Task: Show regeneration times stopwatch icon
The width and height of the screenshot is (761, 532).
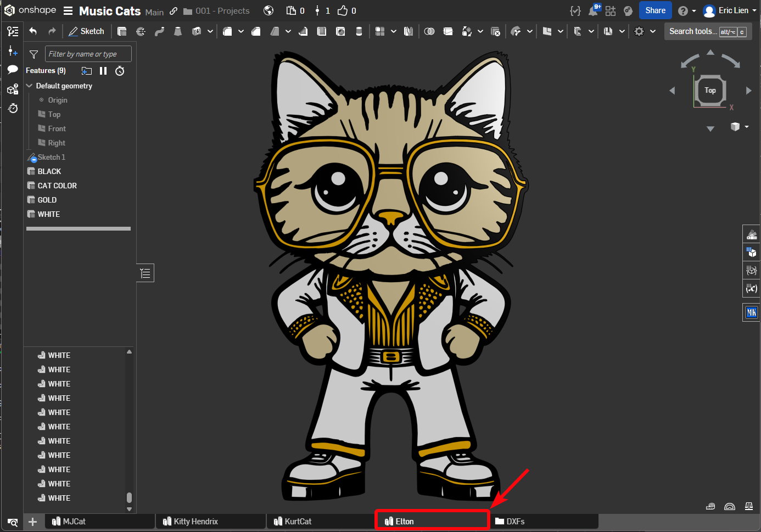Action: (x=120, y=71)
